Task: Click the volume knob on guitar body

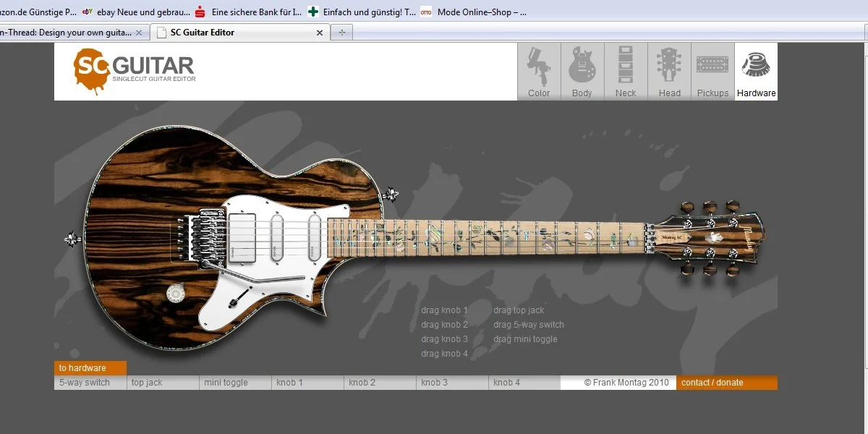Action: point(174,292)
